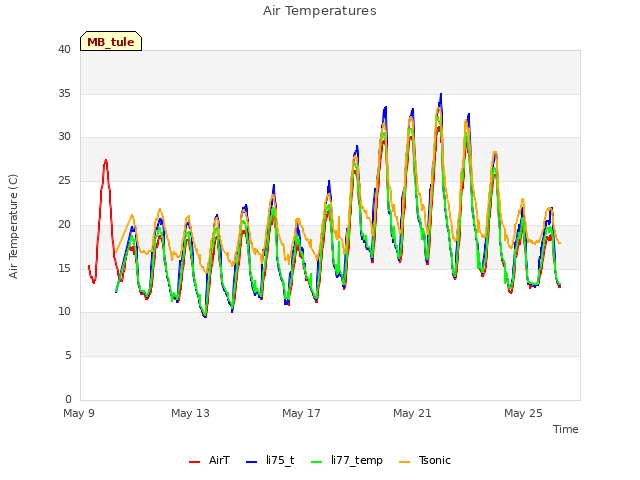
Task: Click the blue li75_t peak at 35 degrees
Action: point(441,94)
